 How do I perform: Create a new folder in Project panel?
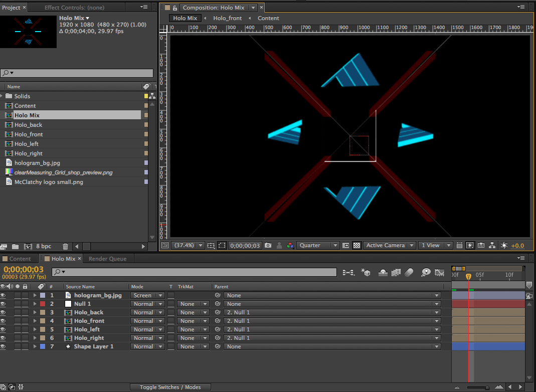[x=15, y=247]
